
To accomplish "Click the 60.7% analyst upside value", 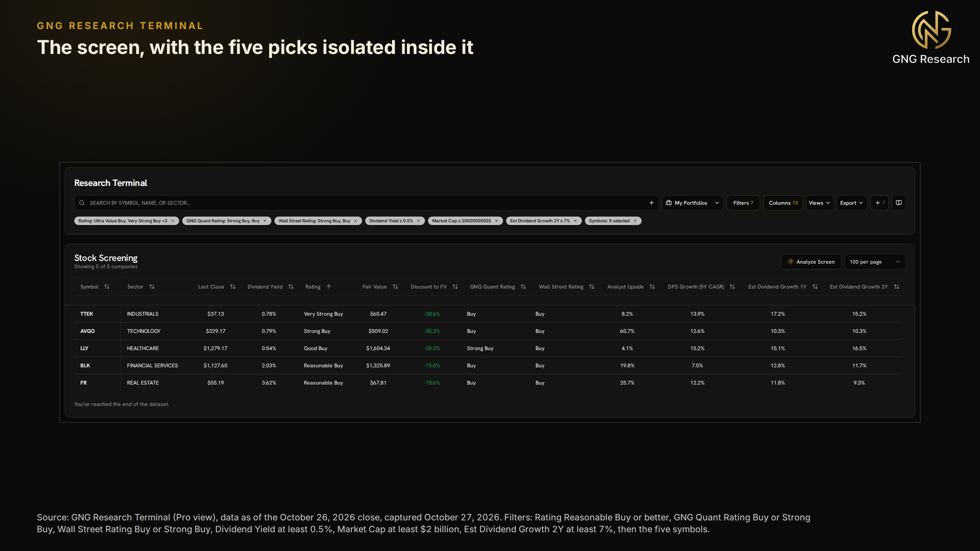I will pos(627,331).
